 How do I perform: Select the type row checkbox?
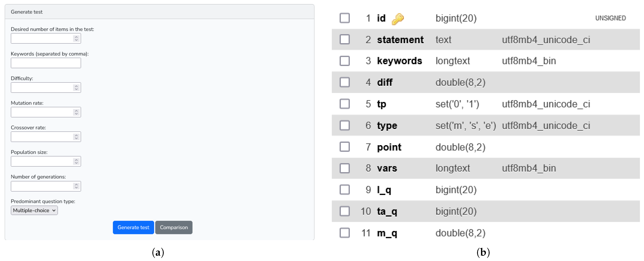(x=344, y=125)
